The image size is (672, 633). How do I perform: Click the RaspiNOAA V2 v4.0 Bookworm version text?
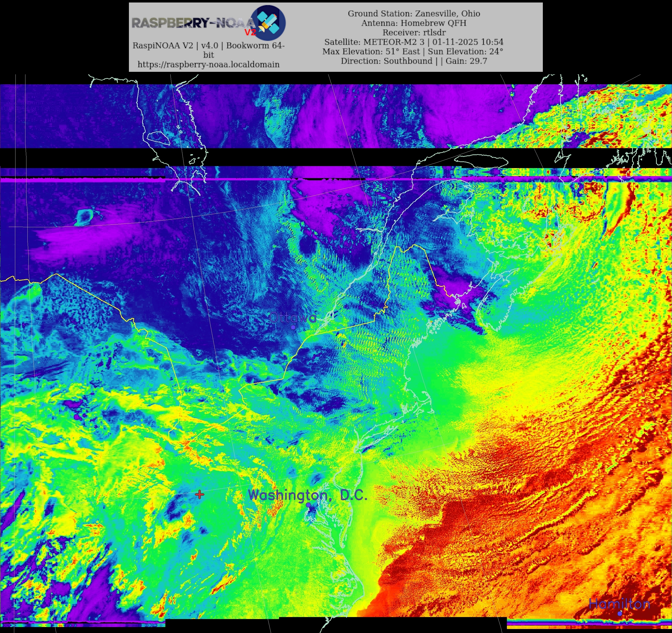tap(208, 46)
